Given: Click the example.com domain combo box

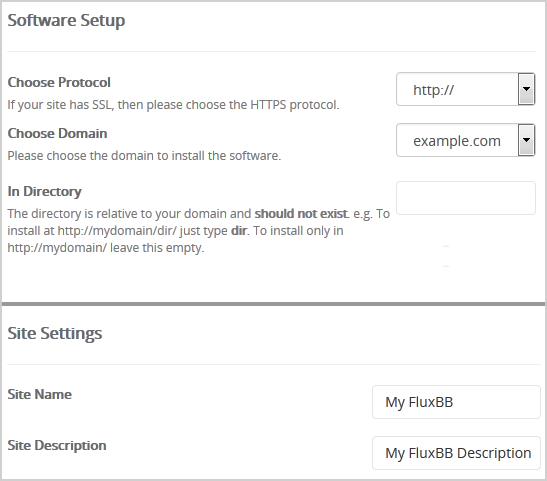Looking at the screenshot, I should 466,140.
